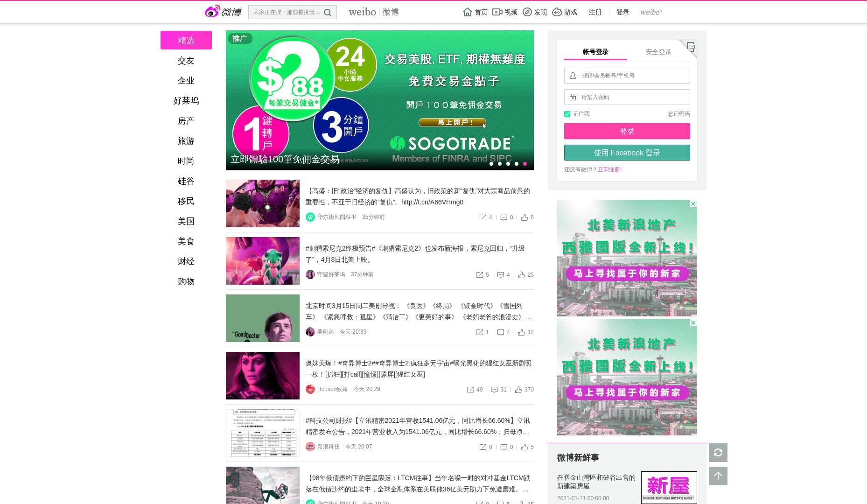Click 新浪科技 author name
Screen dimensions: 867x504
coord(328,447)
